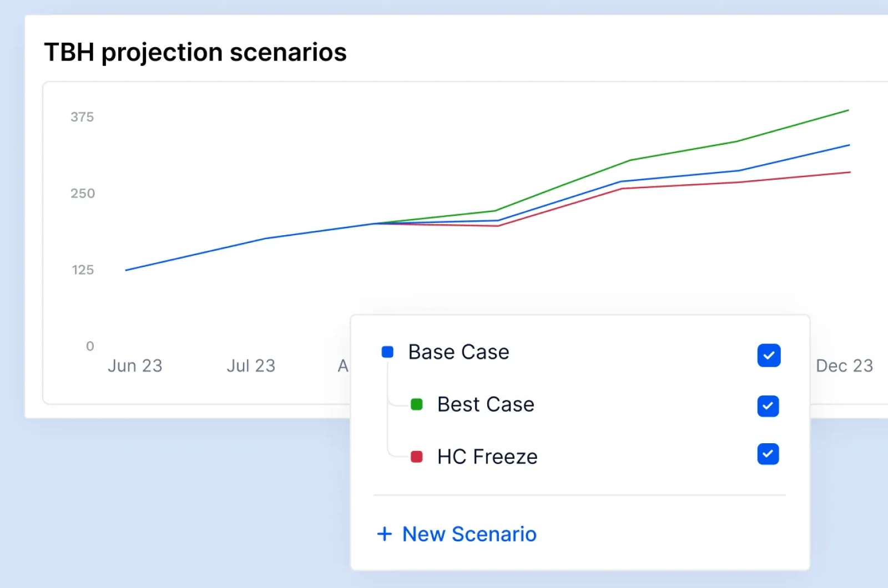This screenshot has height=588, width=888.
Task: Toggle the HC Freeze visibility checkbox
Action: click(768, 454)
